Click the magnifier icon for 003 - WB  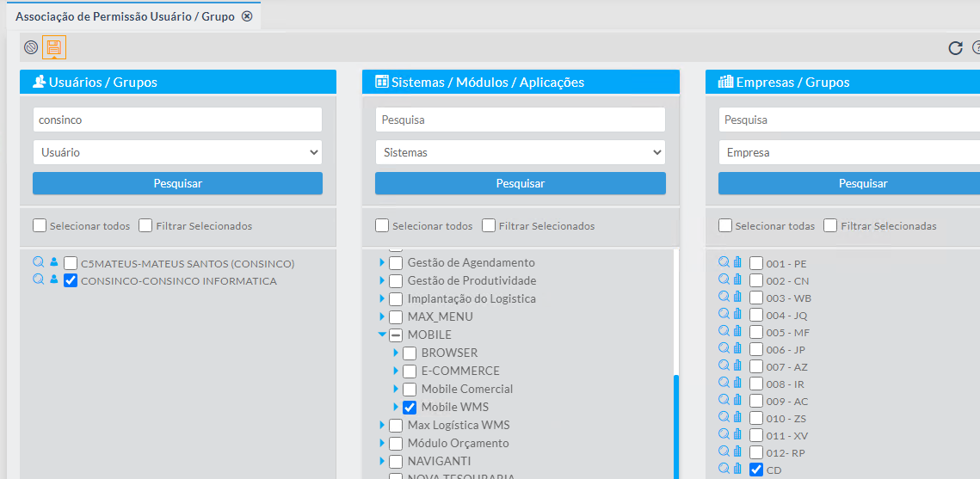pos(724,297)
